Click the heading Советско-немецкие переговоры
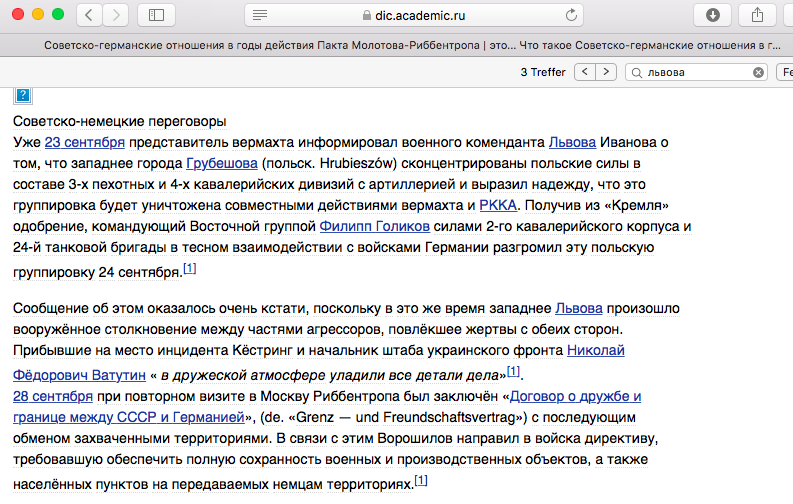793x504 pixels. 119,121
